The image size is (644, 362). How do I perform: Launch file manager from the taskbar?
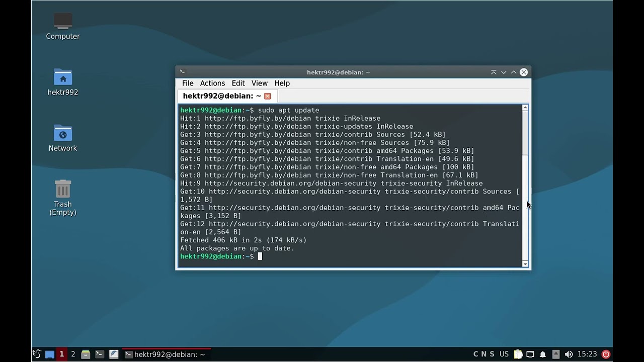tap(86, 354)
